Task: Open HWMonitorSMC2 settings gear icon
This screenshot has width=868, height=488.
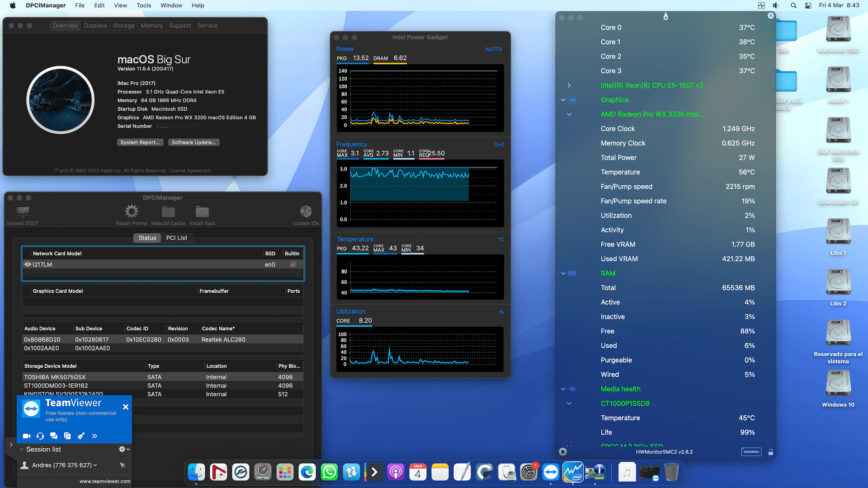Action: 563,452
